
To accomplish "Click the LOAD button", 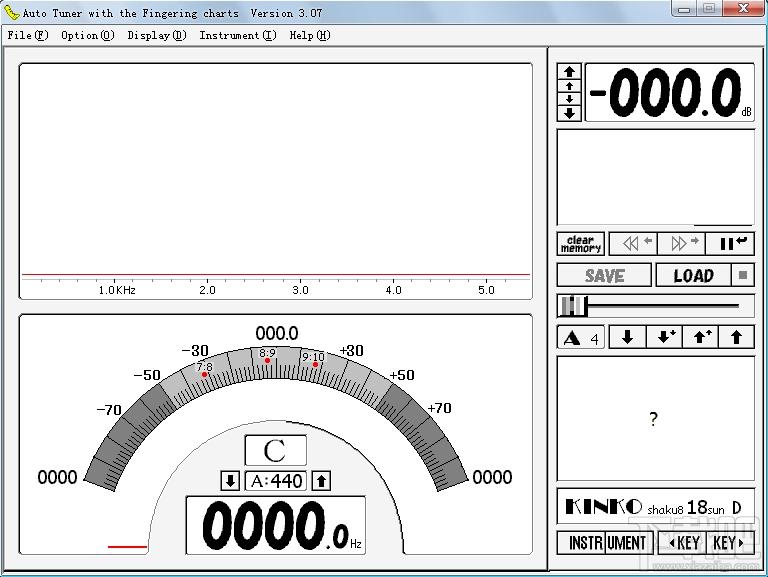I will (693, 276).
